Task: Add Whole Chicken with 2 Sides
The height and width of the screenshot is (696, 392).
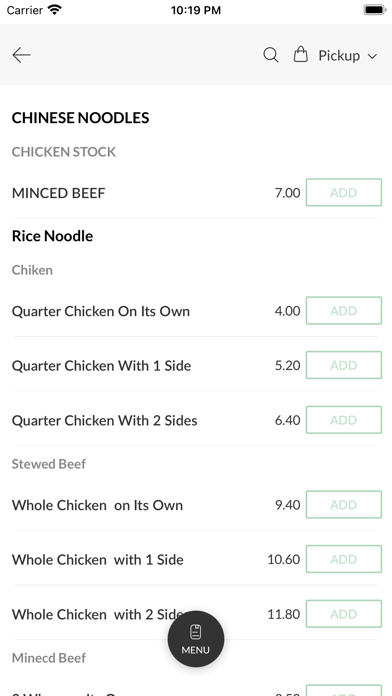Action: tap(344, 614)
